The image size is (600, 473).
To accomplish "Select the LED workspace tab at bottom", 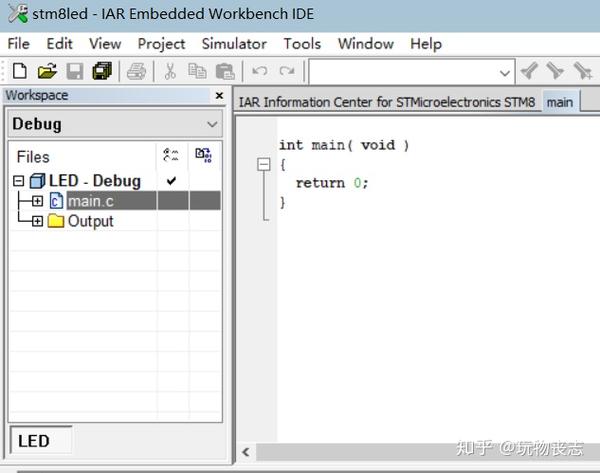I will click(x=41, y=440).
